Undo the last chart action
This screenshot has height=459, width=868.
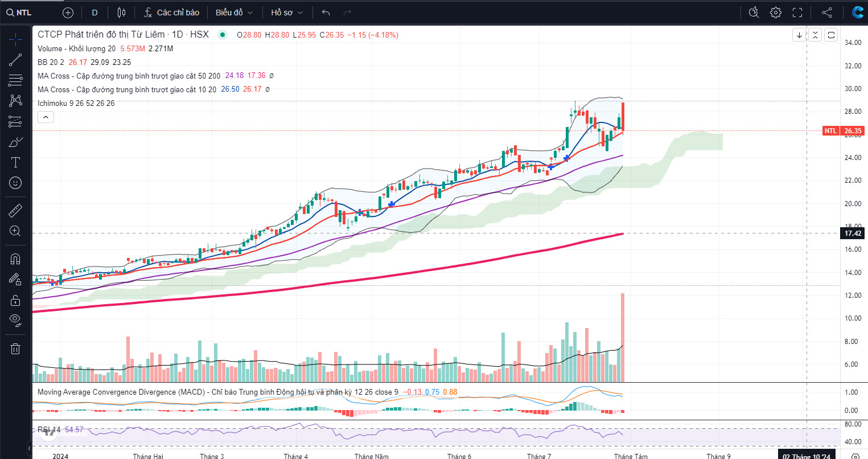[326, 13]
